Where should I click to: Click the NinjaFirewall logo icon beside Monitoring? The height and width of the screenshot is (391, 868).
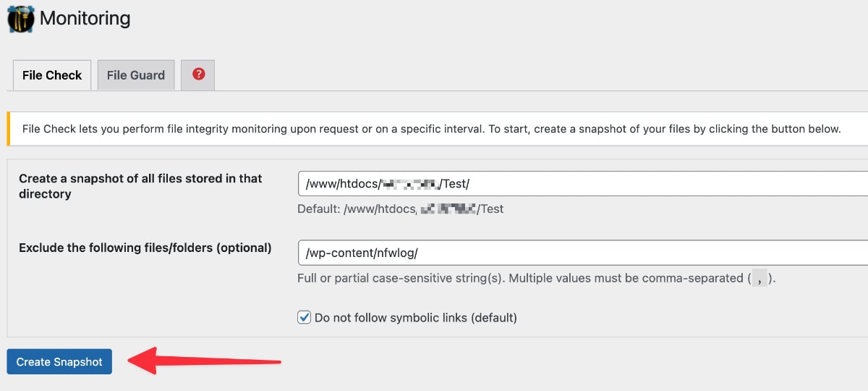coord(20,18)
